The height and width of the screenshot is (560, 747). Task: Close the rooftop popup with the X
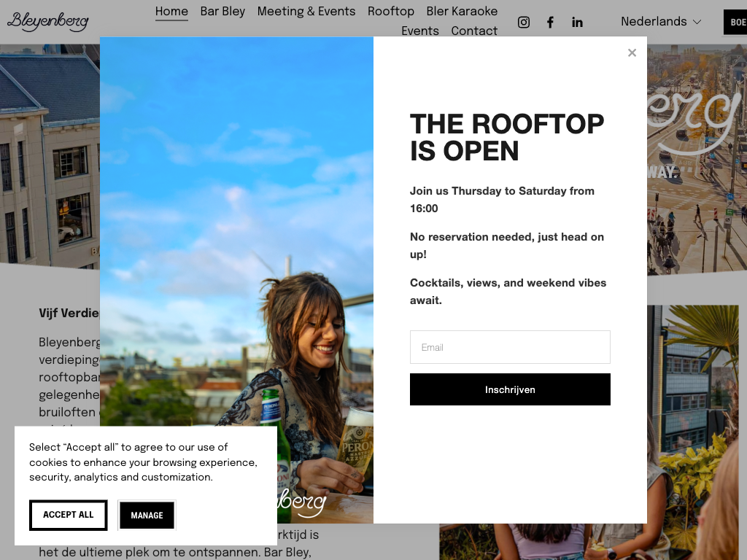632,52
